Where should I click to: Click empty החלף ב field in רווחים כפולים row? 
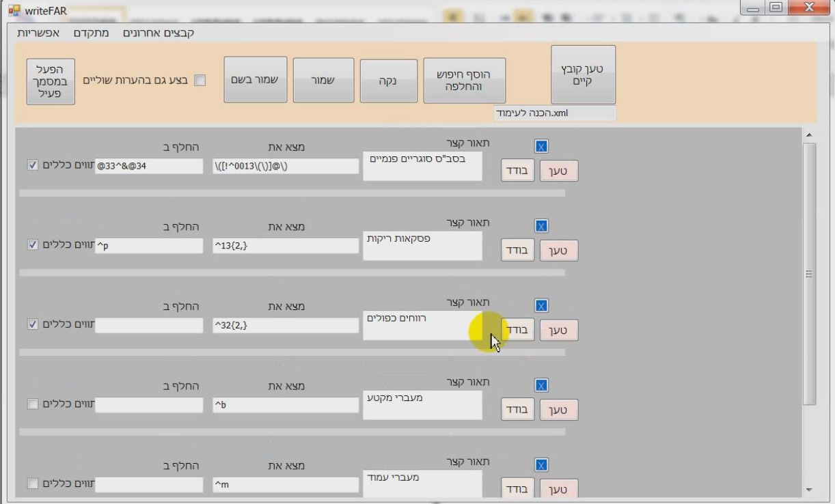[149, 326]
